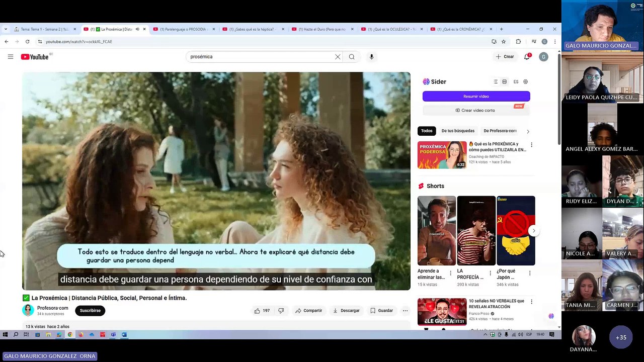Open PROXÉMICA PODEROSA video thumbnail
Viewport: 644px width, 362px height.
442,155
